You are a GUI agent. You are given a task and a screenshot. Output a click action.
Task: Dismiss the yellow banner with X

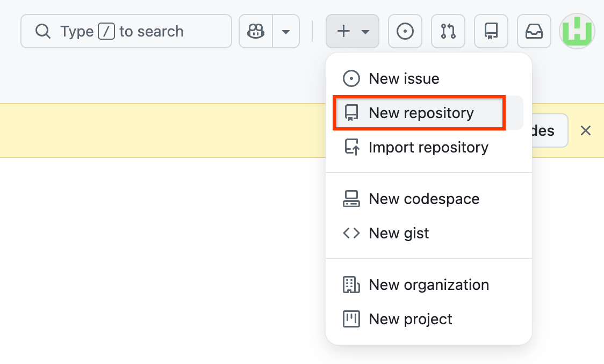click(x=586, y=130)
